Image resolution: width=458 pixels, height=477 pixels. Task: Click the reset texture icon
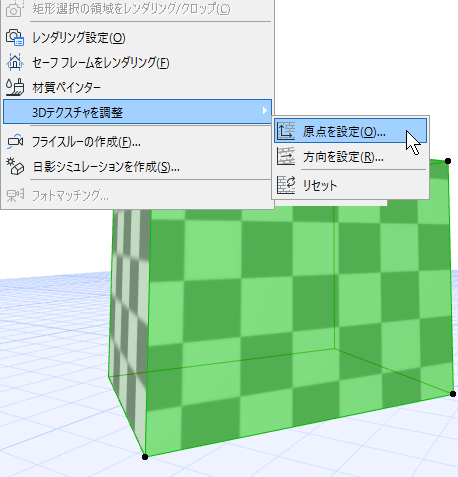click(286, 185)
